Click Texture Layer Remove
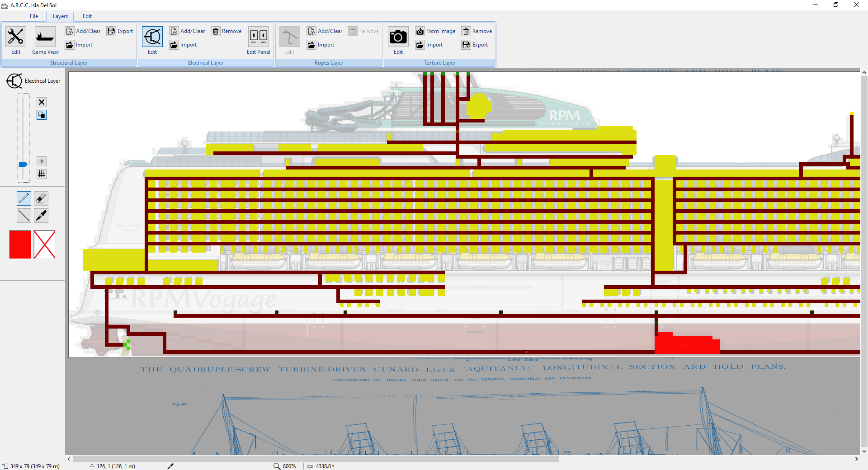 (x=477, y=31)
